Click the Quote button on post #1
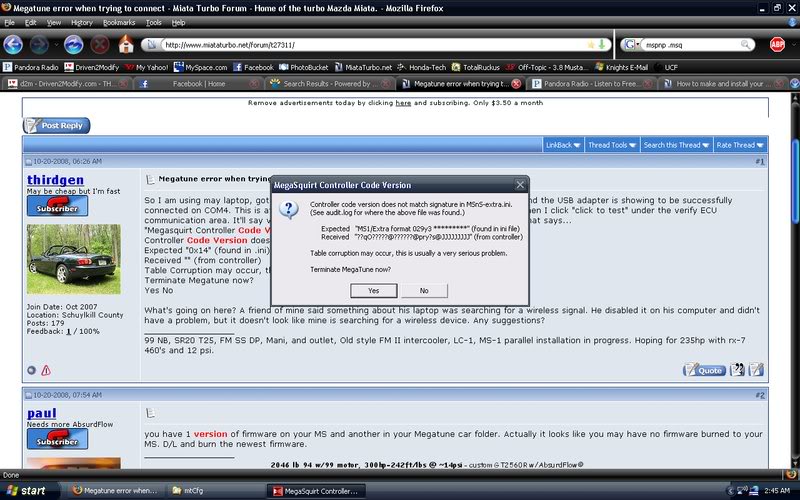800x500 pixels. tap(704, 370)
